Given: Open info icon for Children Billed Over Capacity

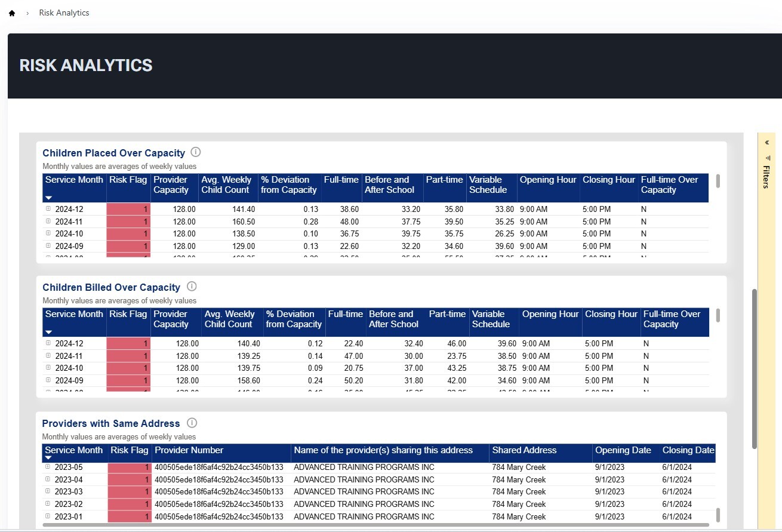Looking at the screenshot, I should click(x=192, y=287).
